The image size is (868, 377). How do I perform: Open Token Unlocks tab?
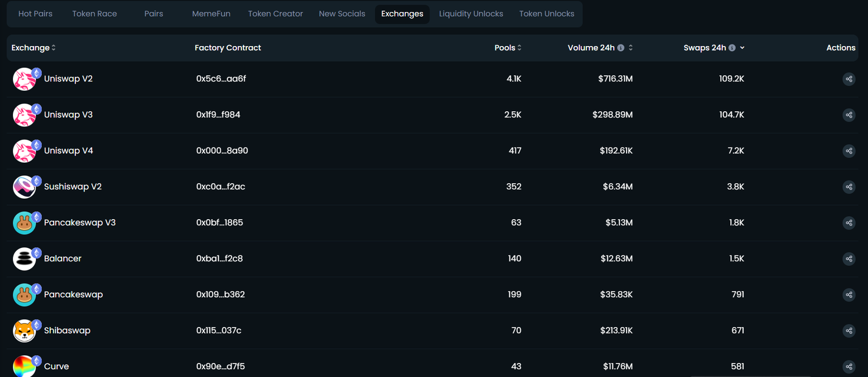[546, 14]
